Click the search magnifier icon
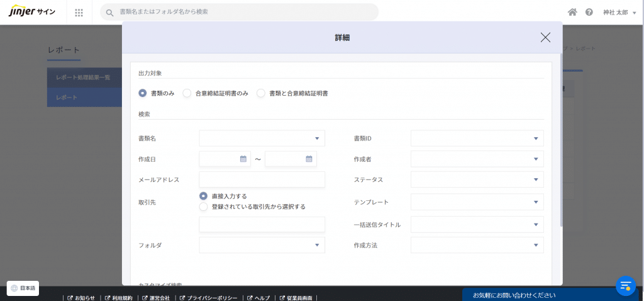Viewport: 644px width, 301px height. [110, 12]
